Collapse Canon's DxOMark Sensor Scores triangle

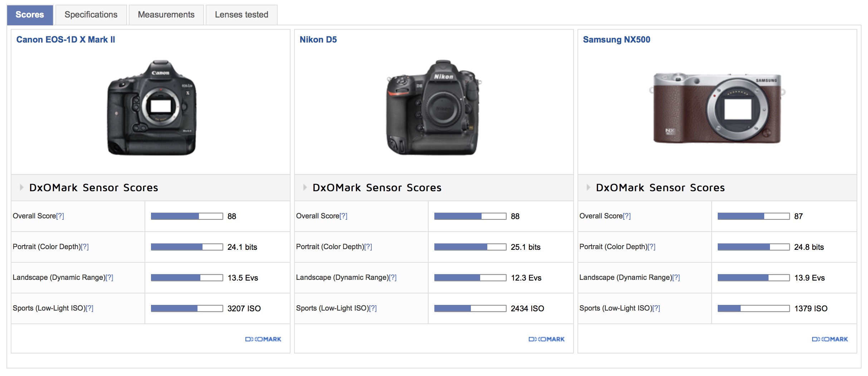[21, 187]
